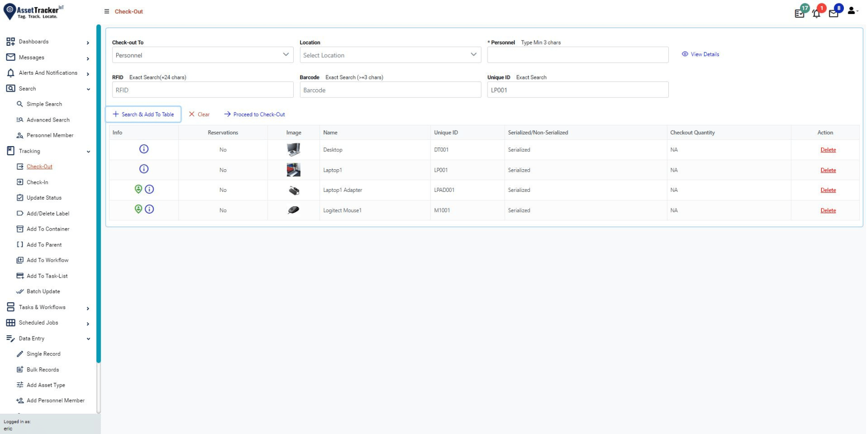This screenshot has width=868, height=434.
Task: Open Advanced Search from the sidebar
Action: tap(47, 120)
